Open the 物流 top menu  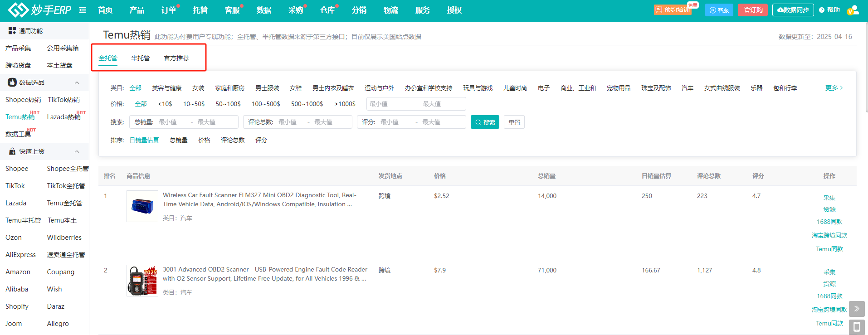391,10
